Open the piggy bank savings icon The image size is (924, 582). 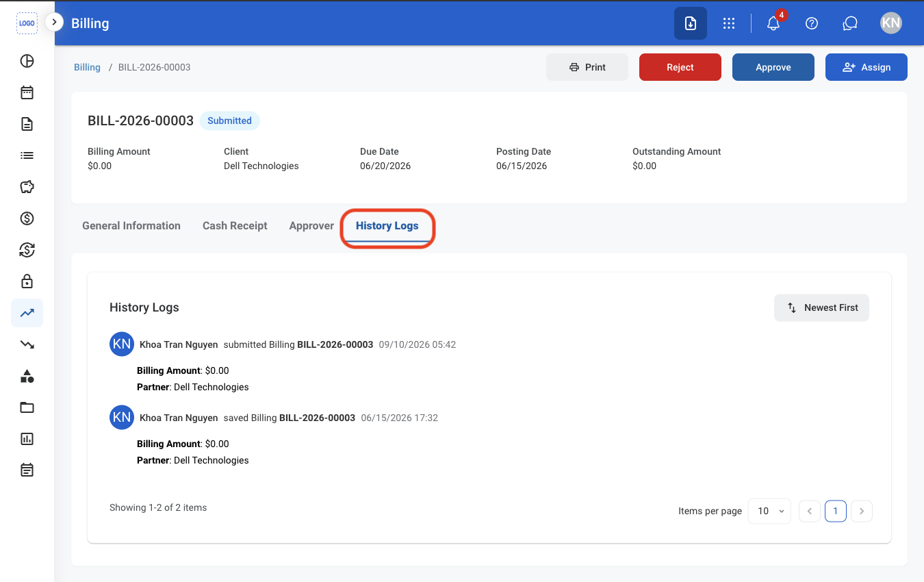[27, 187]
